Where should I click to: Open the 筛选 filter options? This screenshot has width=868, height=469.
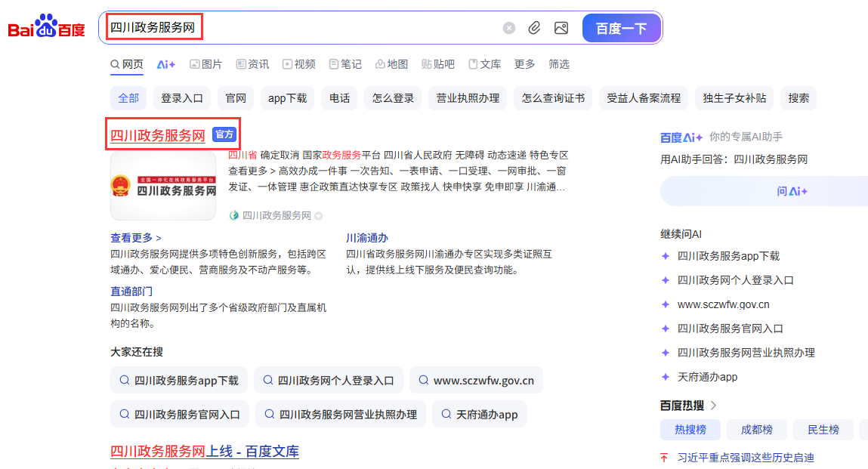click(x=559, y=64)
